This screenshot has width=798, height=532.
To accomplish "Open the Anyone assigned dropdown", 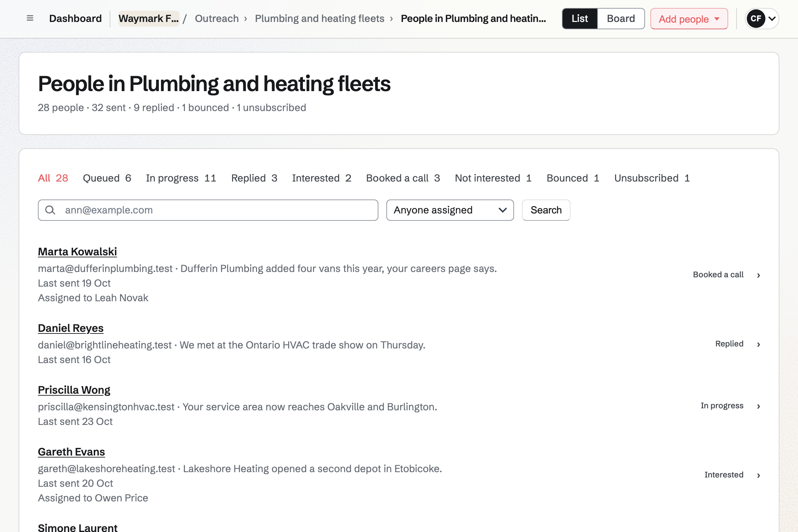I will tap(450, 210).
